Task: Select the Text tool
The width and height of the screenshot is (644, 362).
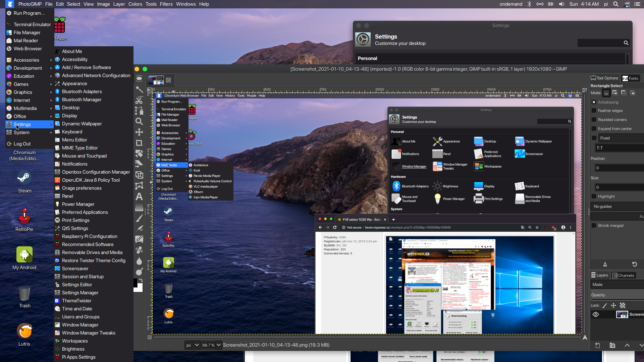Action: coord(139,197)
